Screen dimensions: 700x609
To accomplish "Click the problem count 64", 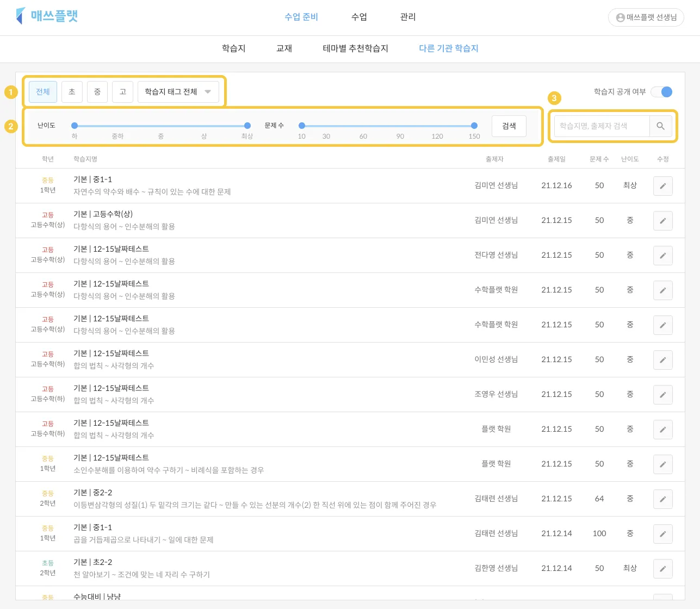I will point(599,499).
